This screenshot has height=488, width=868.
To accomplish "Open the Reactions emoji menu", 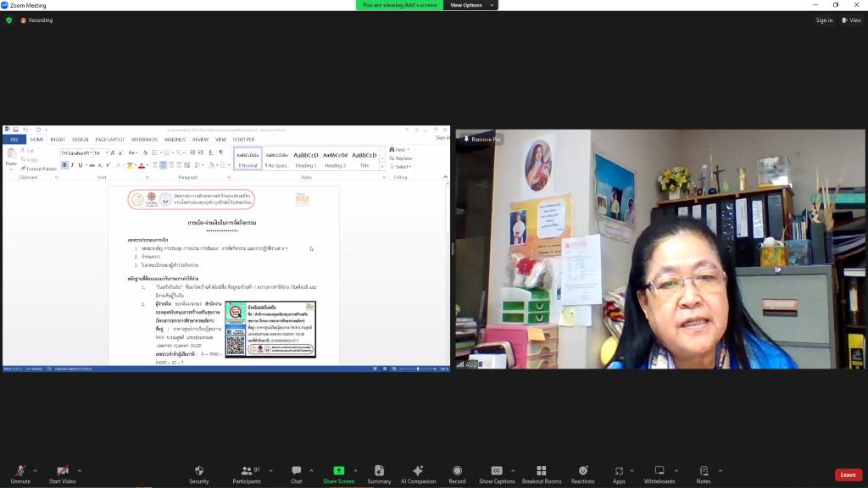I will tap(582, 471).
